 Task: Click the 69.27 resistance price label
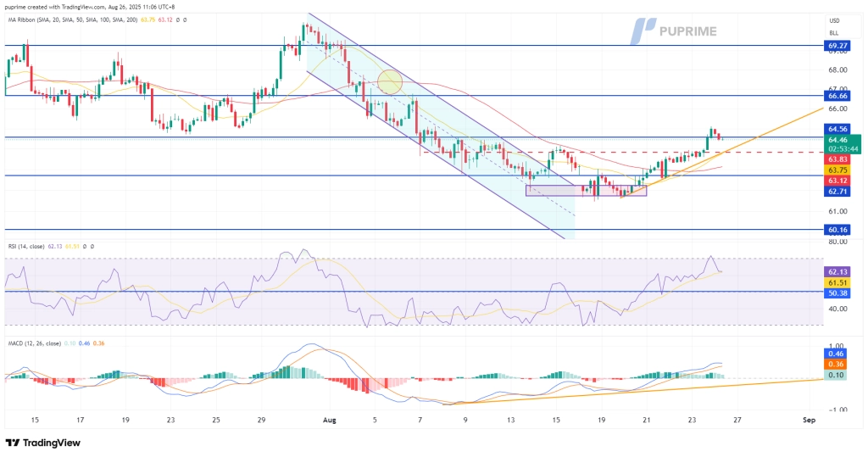pyautogui.click(x=838, y=46)
